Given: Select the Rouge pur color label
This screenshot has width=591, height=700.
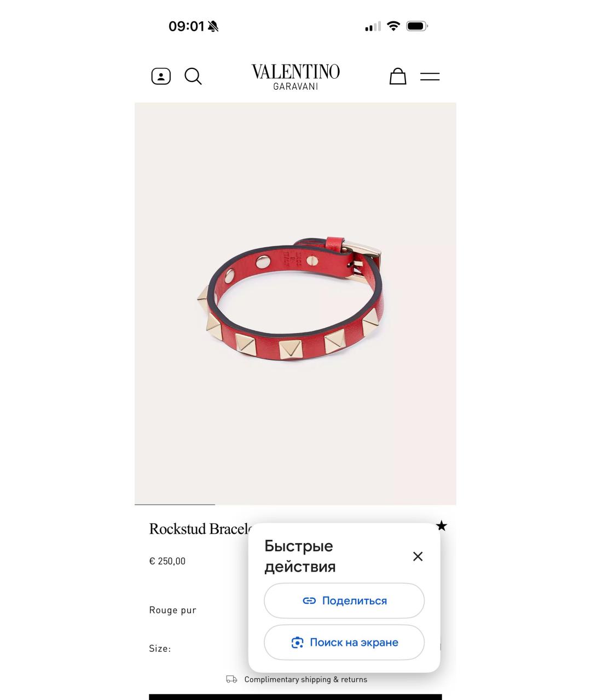Looking at the screenshot, I should pos(172,610).
